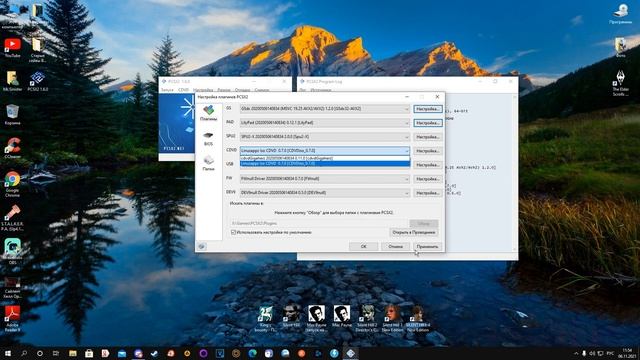Click the active PCSX2 taskbar icon
640x360 pixels.
351,353
